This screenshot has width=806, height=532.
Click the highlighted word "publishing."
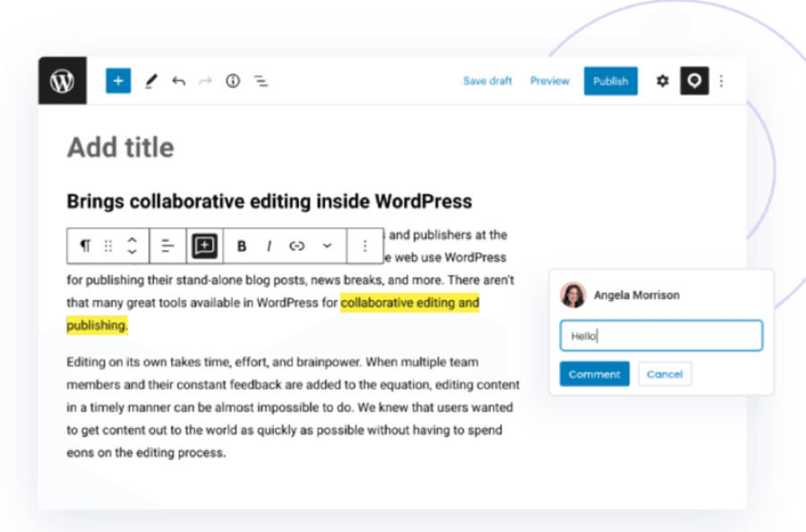tap(97, 325)
